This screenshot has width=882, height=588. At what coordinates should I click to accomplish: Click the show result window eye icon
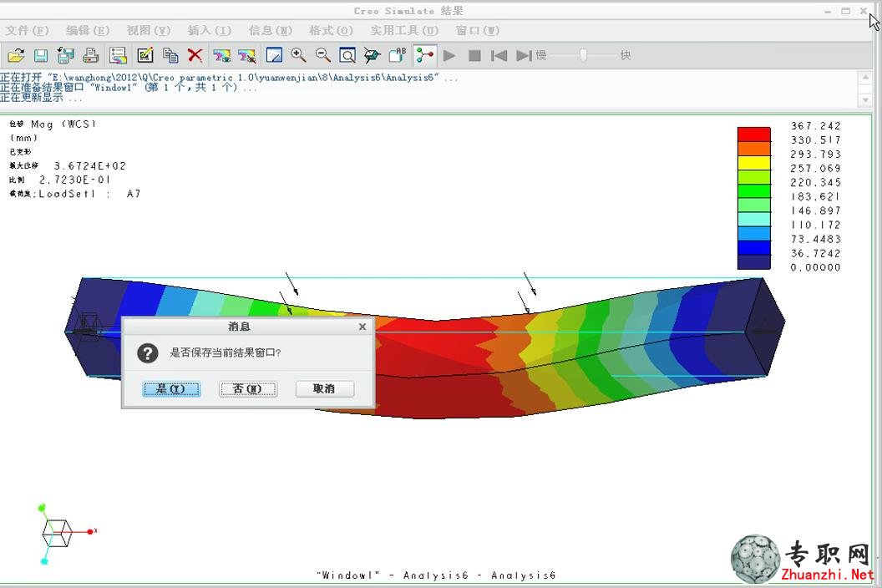[x=221, y=55]
